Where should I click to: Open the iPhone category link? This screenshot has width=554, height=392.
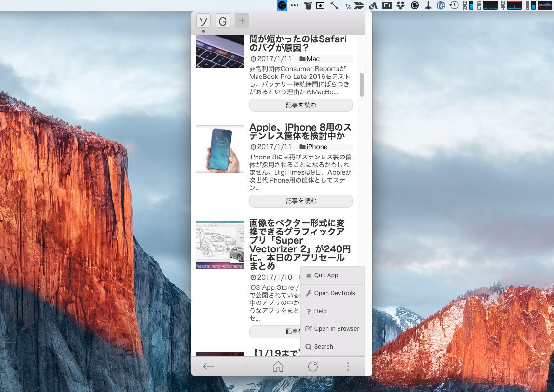tap(317, 147)
